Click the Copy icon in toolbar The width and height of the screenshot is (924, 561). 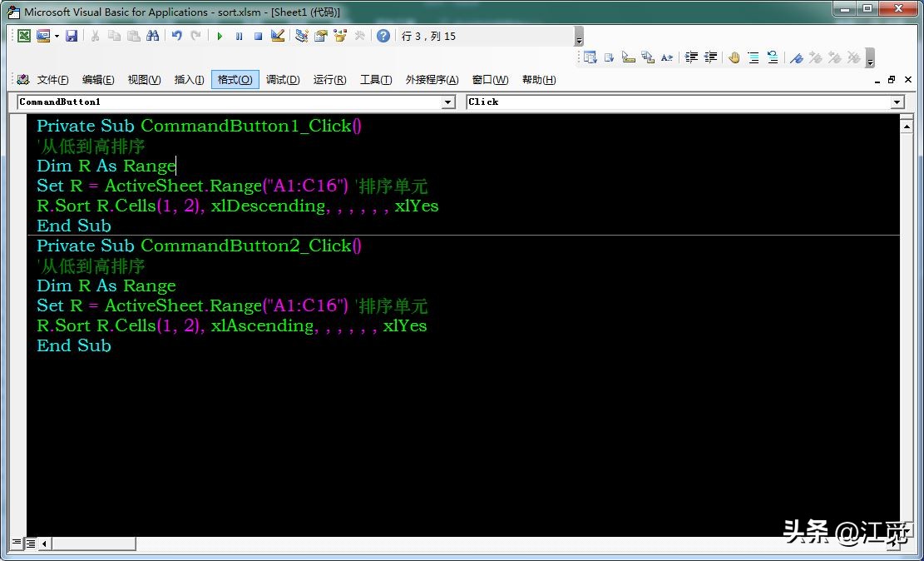[x=114, y=36]
